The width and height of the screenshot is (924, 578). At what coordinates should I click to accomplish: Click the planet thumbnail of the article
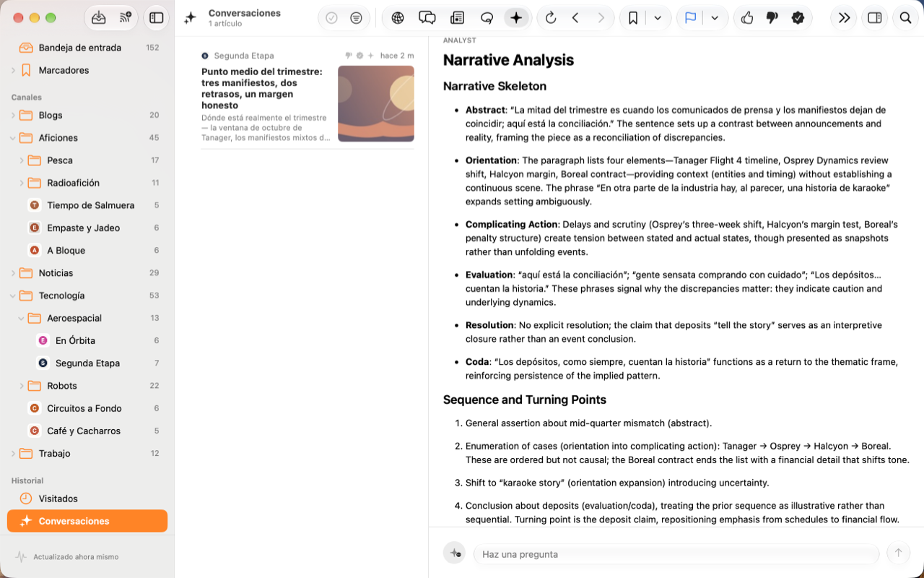pyautogui.click(x=376, y=104)
